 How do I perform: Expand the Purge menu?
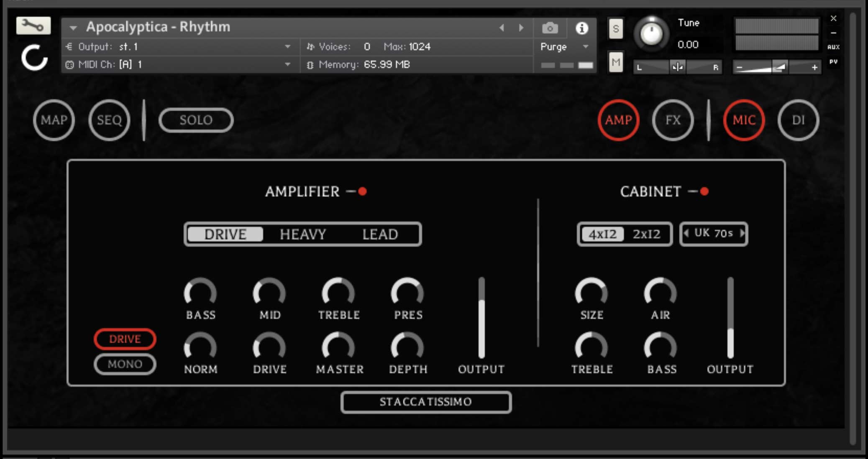(586, 46)
